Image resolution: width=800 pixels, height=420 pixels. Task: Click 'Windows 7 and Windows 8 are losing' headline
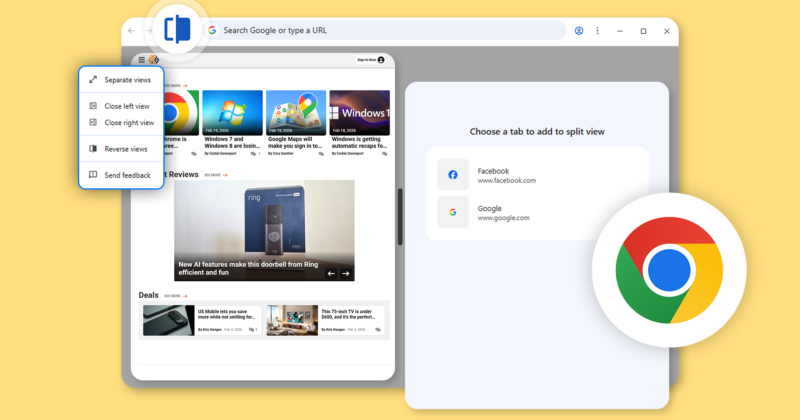click(232, 142)
